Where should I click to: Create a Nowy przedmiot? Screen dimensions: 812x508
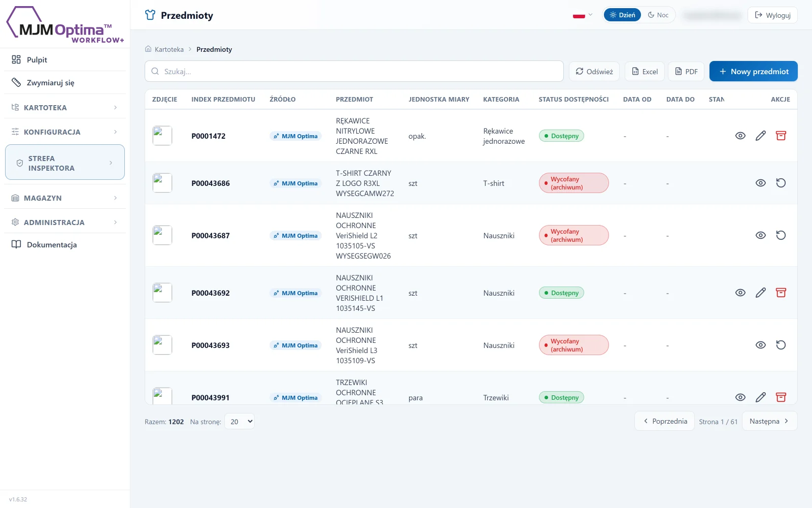tap(754, 71)
